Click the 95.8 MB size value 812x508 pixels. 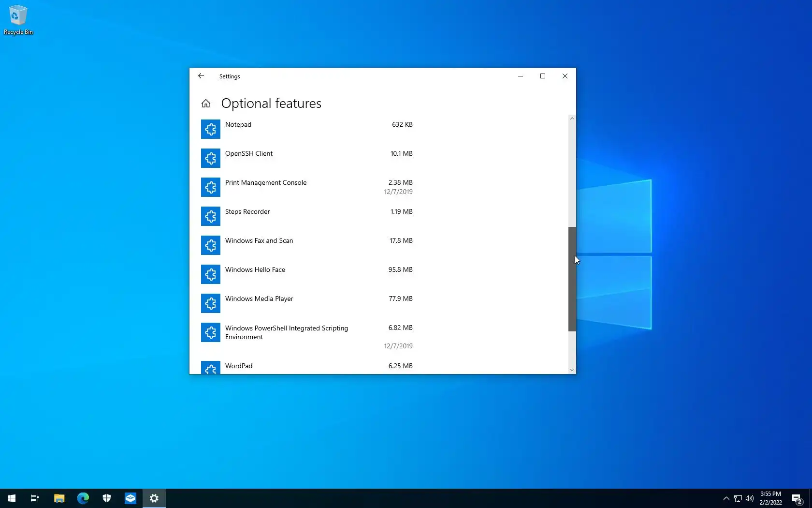(401, 269)
